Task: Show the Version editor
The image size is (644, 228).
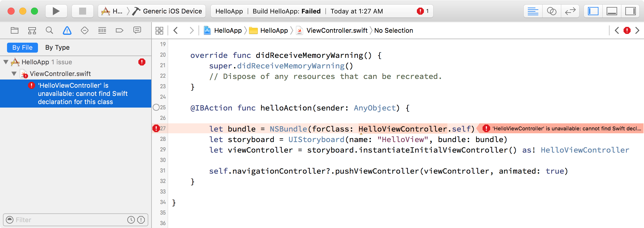Action: (x=570, y=11)
